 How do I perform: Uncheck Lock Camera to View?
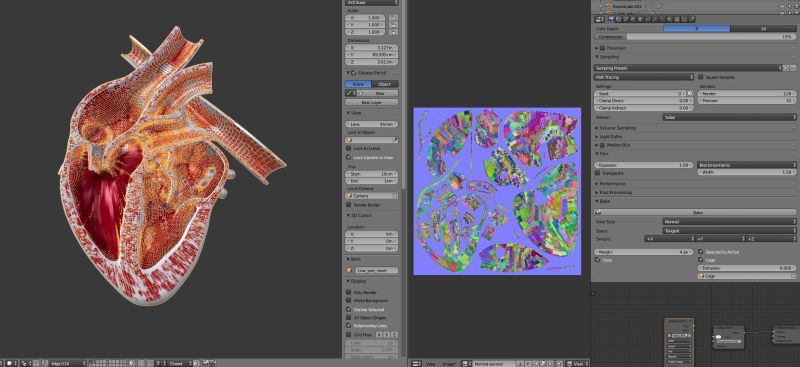pos(349,158)
